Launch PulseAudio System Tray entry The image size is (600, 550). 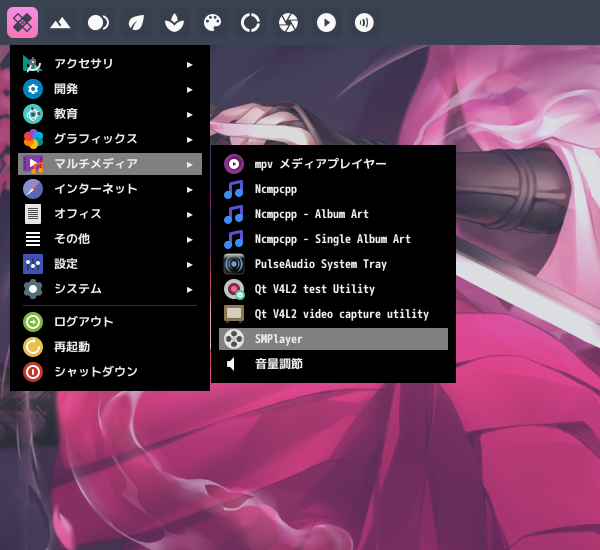click(x=333, y=264)
